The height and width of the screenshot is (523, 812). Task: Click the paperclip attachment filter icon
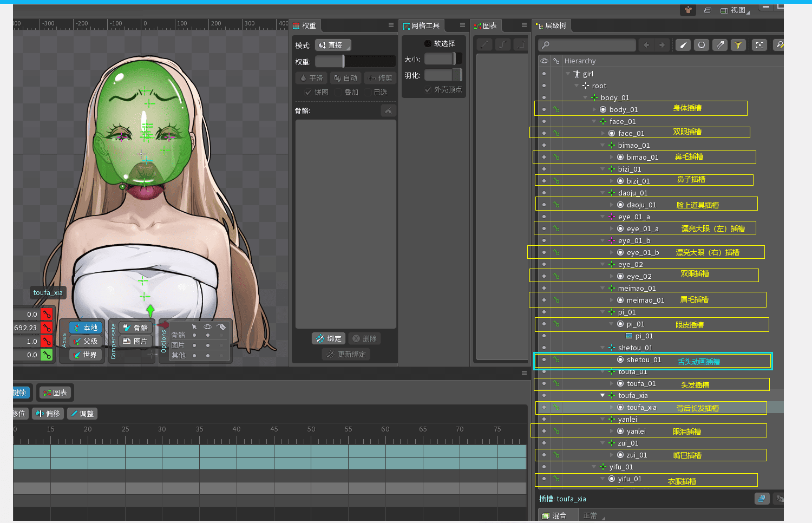(720, 45)
